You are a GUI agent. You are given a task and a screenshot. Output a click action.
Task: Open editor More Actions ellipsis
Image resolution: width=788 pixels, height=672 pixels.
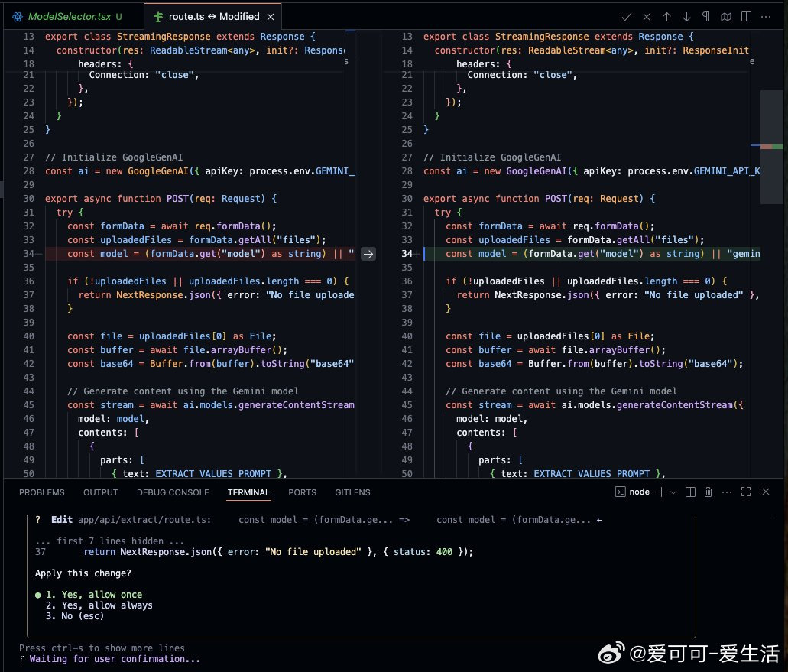[766, 17]
